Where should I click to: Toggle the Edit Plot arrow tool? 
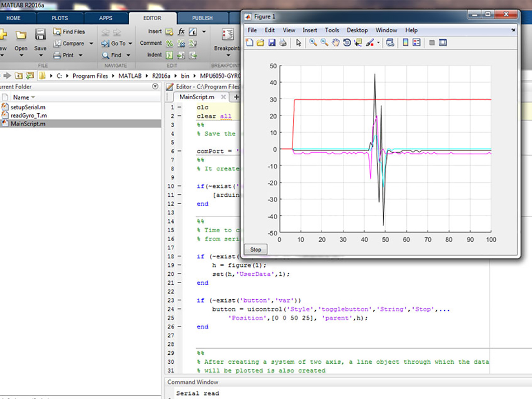tap(299, 43)
